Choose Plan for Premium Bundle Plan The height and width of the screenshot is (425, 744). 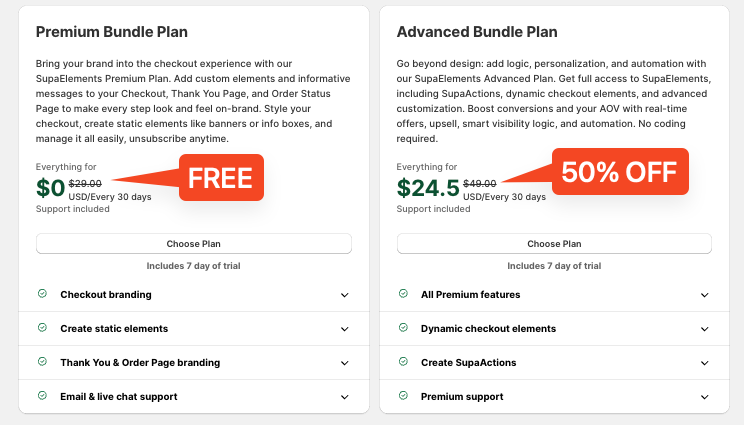[194, 244]
